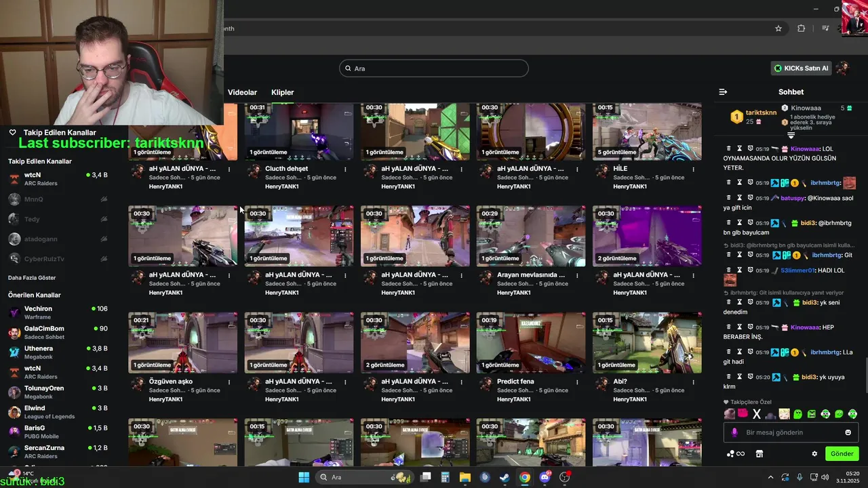Image resolution: width=868 pixels, height=488 pixels.
Task: Open Calculator from the taskbar
Action: point(445,477)
